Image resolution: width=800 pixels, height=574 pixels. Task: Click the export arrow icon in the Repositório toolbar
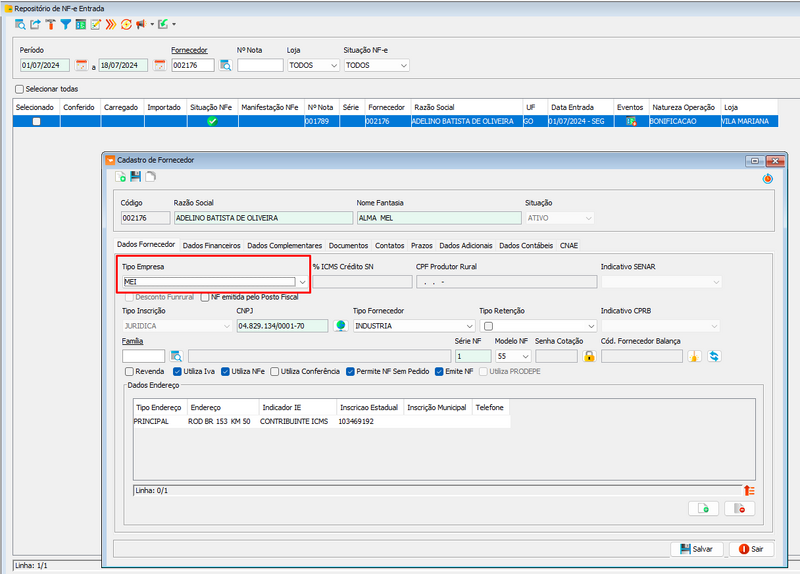click(x=35, y=24)
